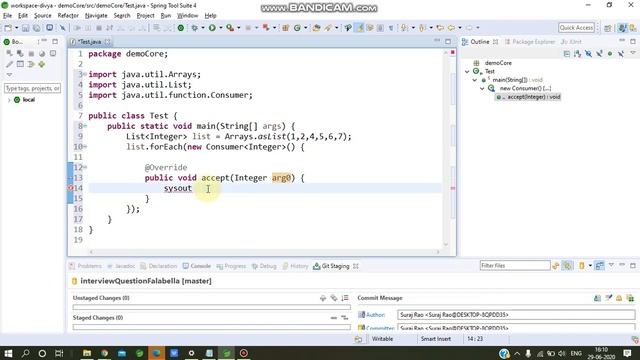Click the Boot Dashboard tag filter field

point(32,88)
